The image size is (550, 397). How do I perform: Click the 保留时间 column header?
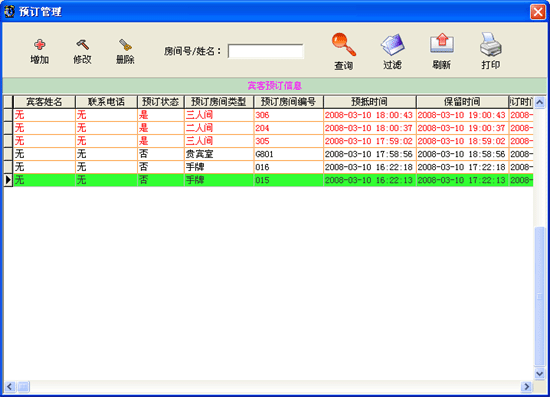[462, 102]
